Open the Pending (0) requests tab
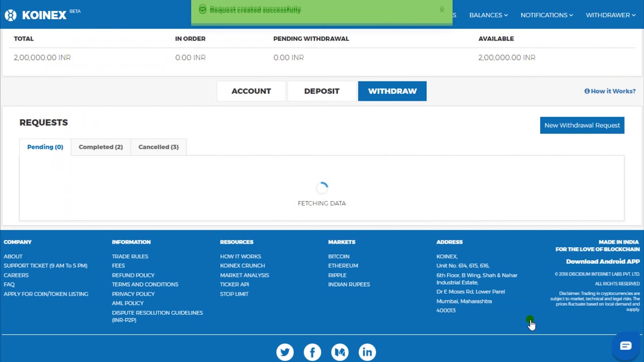 45,147
